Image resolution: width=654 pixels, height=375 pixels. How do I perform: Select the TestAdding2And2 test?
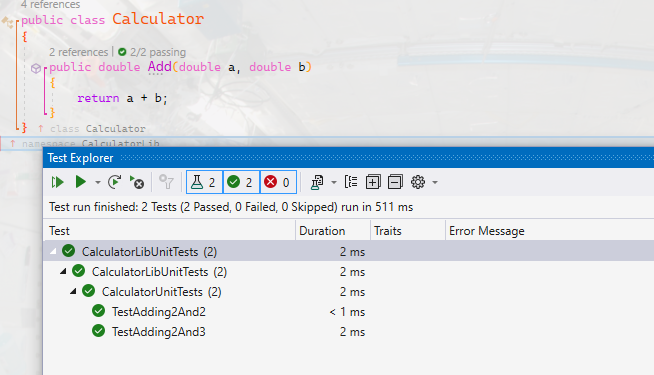[158, 312]
